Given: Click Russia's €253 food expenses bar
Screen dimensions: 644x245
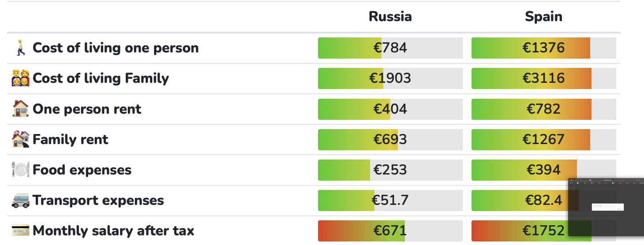Looking at the screenshot, I should (x=390, y=170).
